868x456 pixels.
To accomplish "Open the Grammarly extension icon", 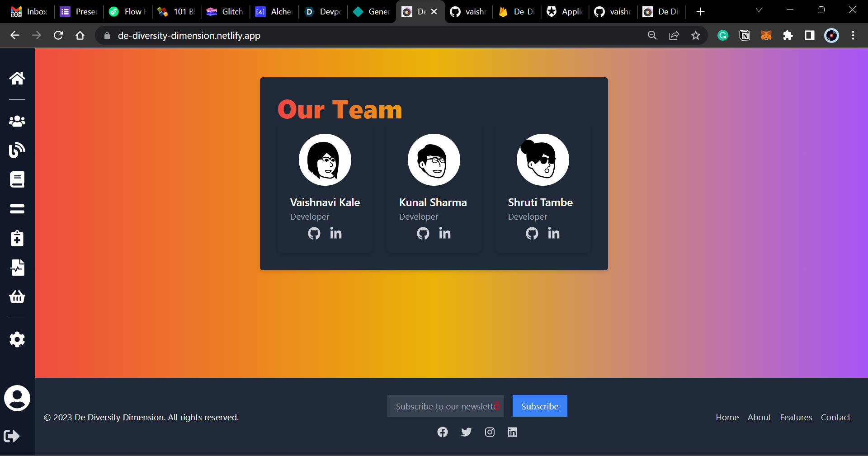I will click(x=723, y=35).
